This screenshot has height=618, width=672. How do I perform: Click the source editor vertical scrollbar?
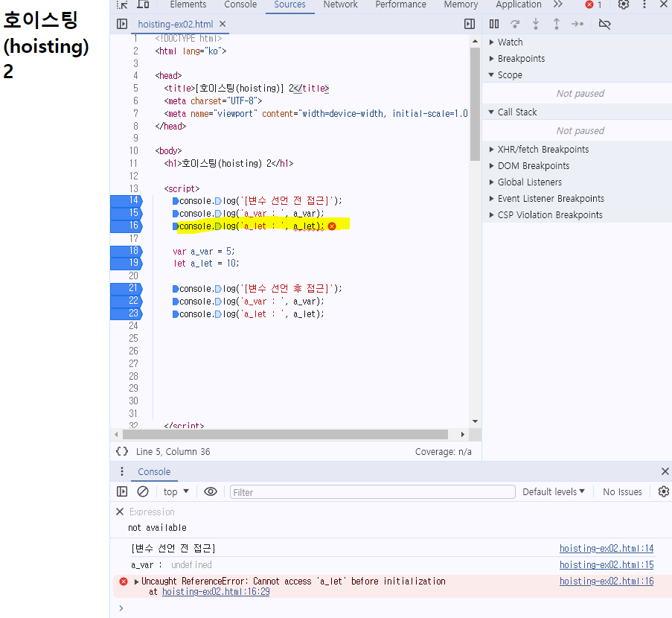coord(475,103)
